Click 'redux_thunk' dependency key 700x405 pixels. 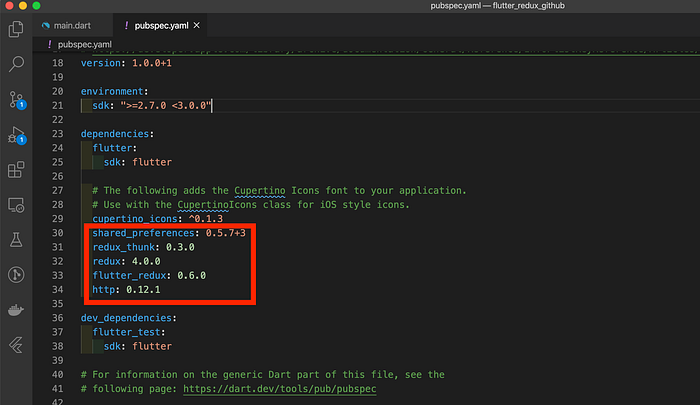pos(124,247)
